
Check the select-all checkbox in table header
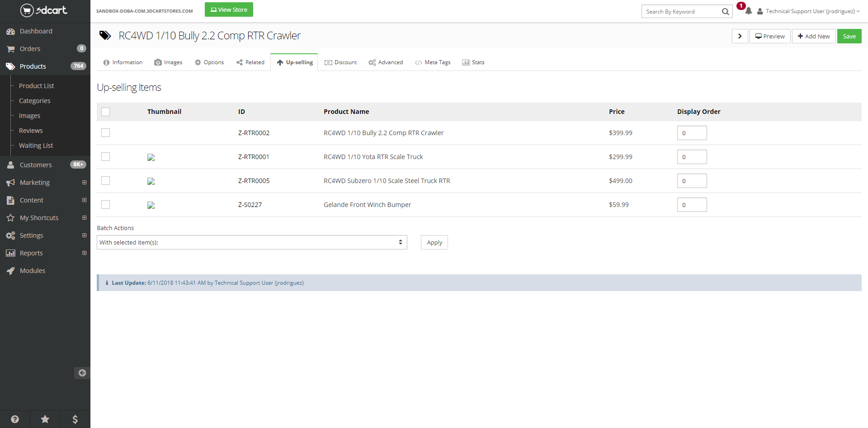click(x=106, y=112)
